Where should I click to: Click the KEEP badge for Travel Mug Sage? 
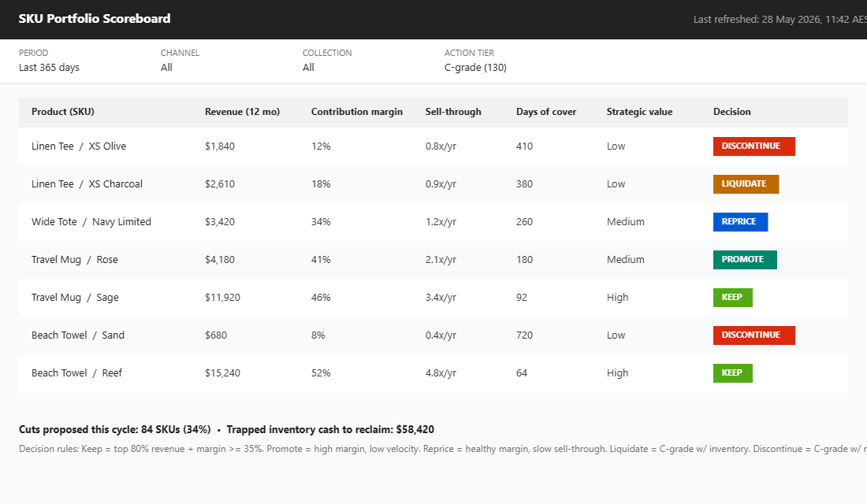pos(733,298)
